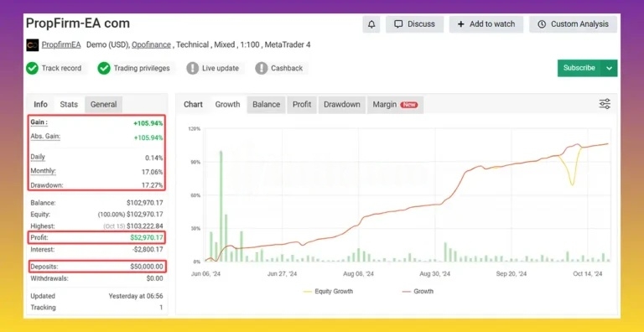
Task: Click the Drawdown label in Info
Action: pyautogui.click(x=47, y=185)
